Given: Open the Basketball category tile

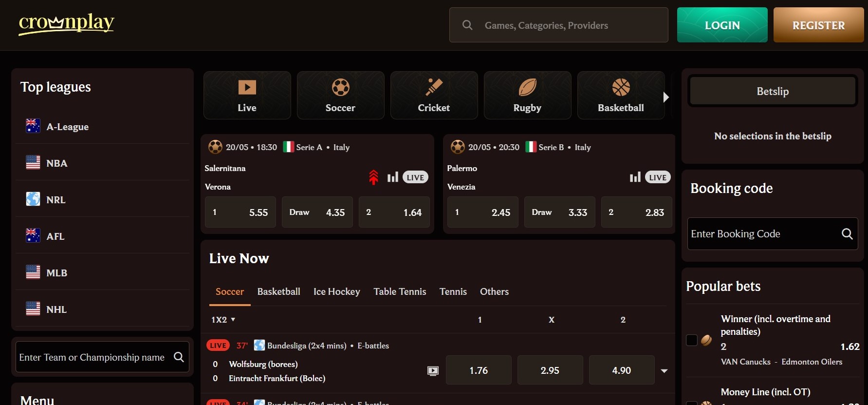Looking at the screenshot, I should click(x=621, y=96).
